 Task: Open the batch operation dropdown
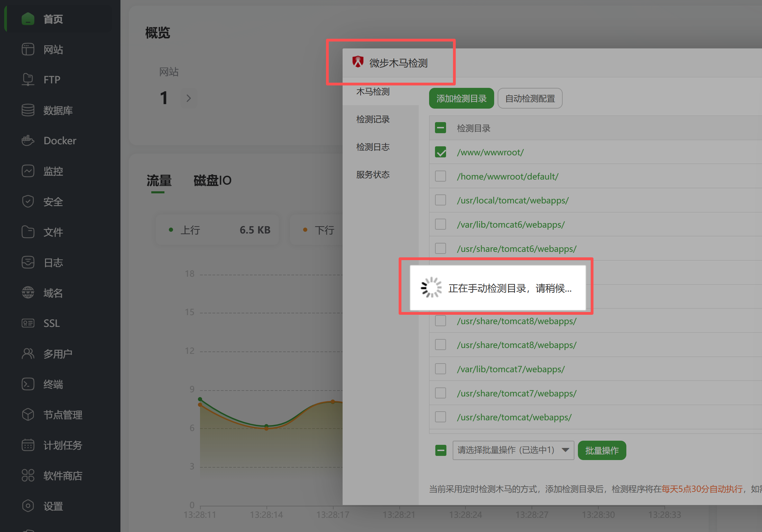coord(513,450)
